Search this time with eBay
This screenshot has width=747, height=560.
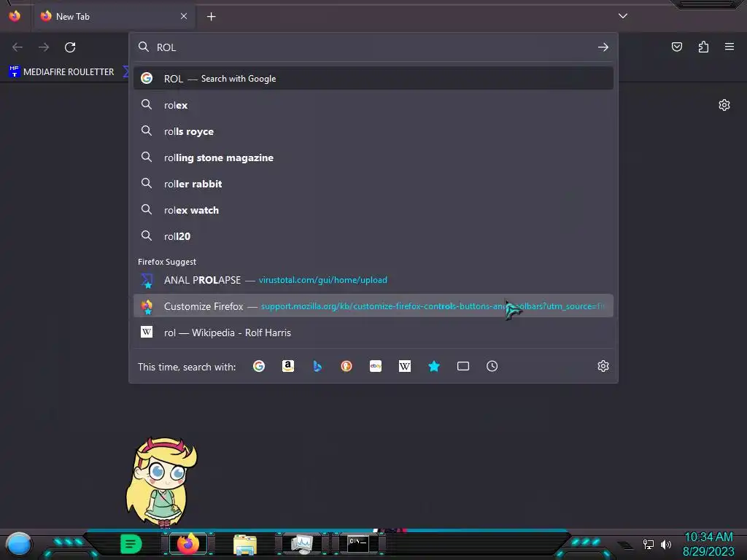(x=376, y=366)
